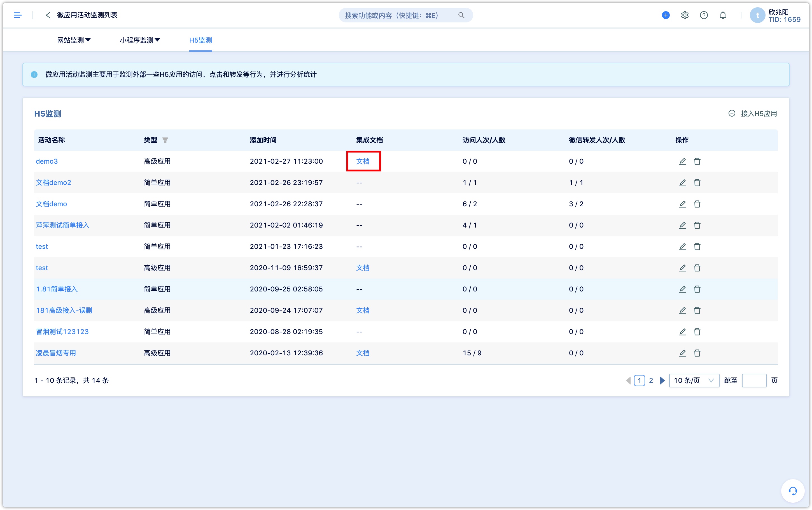Open the 1.81简单接入 activity link

[57, 289]
